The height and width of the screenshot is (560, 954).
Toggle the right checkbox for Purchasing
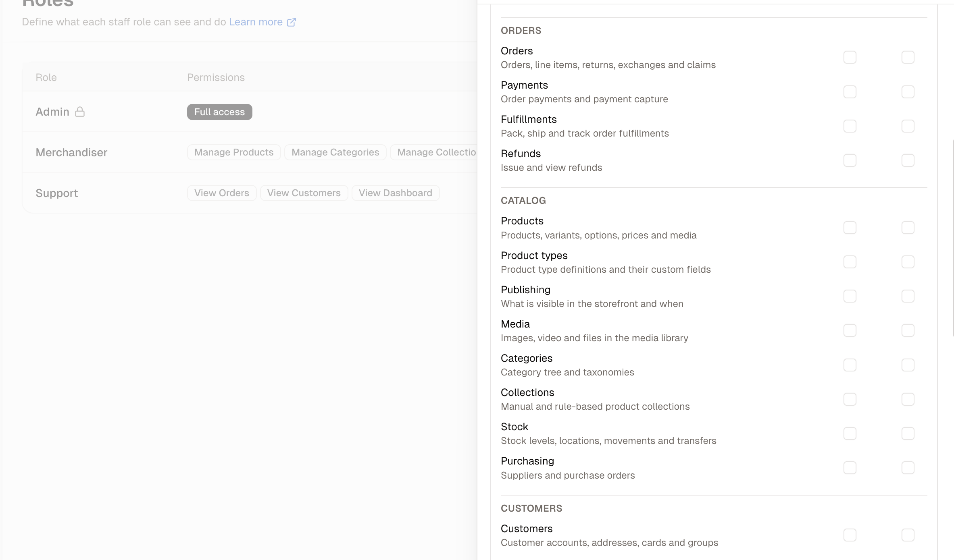click(908, 468)
